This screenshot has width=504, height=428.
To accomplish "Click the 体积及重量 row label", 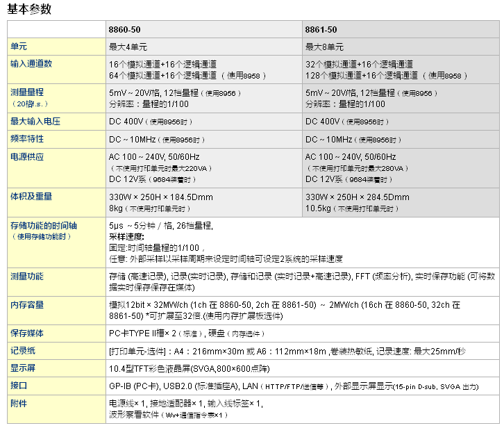I will tap(31, 197).
